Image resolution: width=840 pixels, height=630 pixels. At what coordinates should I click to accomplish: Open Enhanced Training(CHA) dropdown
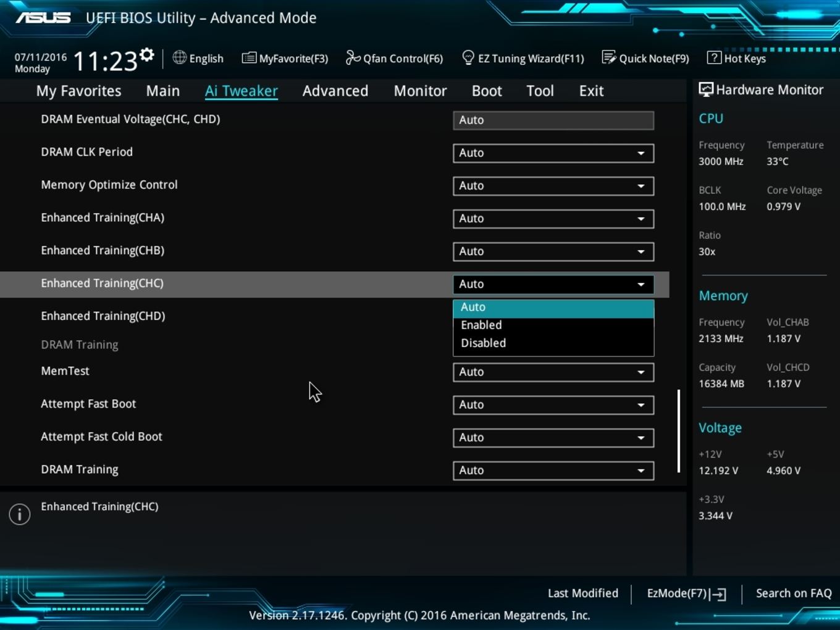point(553,218)
